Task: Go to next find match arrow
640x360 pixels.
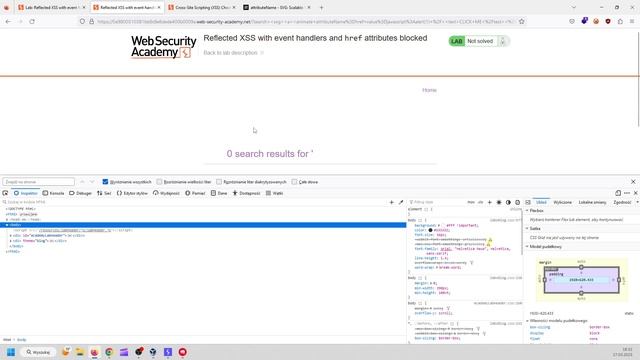Action: [92, 182]
